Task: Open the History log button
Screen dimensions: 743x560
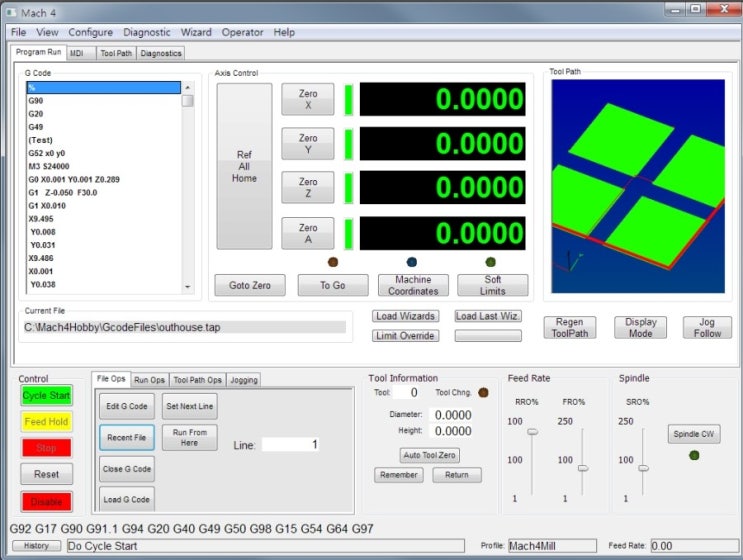Action: tap(36, 546)
